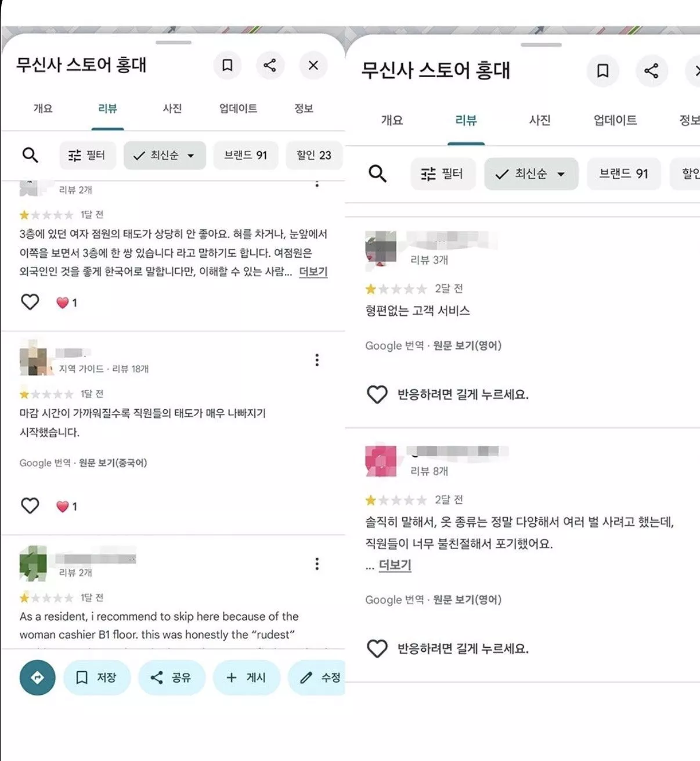Tap share icon in right panel header
Viewport: 700px width, 761px height.
click(651, 71)
